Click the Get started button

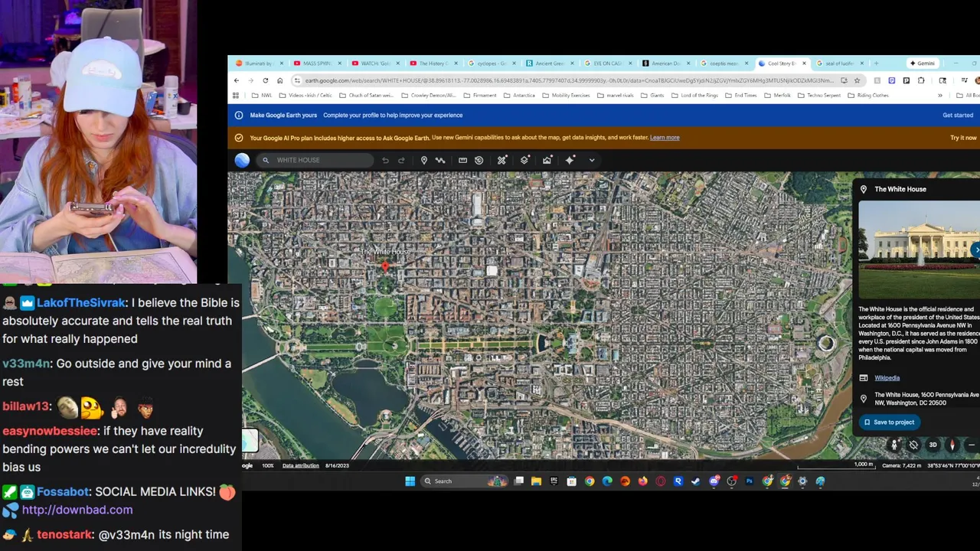click(x=958, y=115)
